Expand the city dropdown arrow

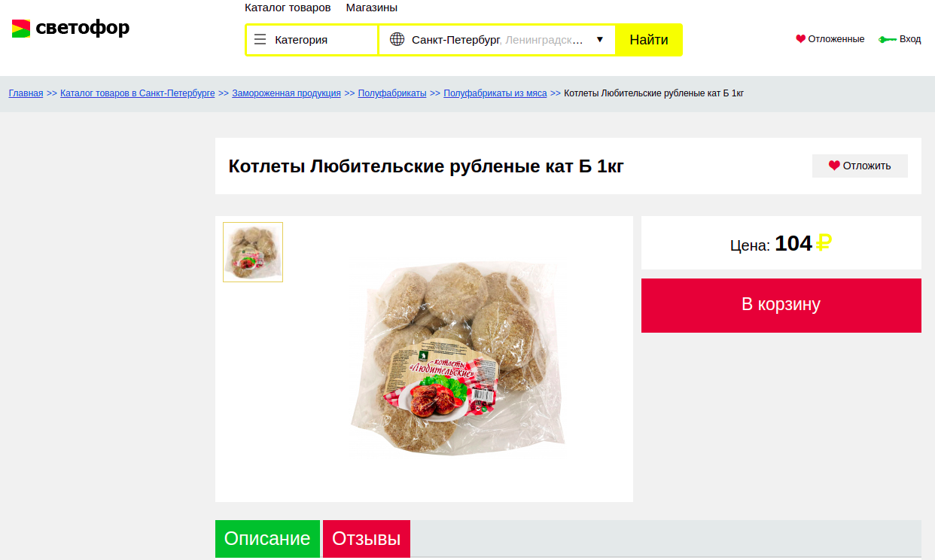click(x=600, y=40)
